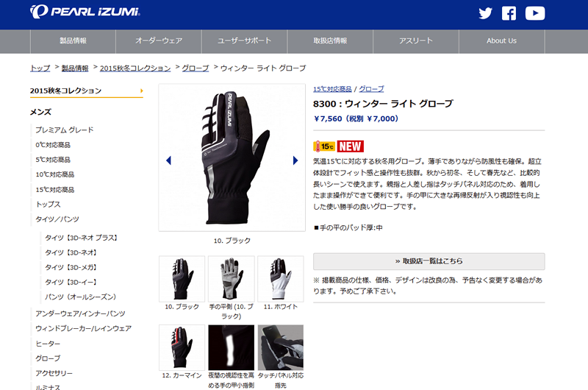Select the 12. カーマイン glove thumbnail
Screen dimensions: 588x390
tap(182, 347)
